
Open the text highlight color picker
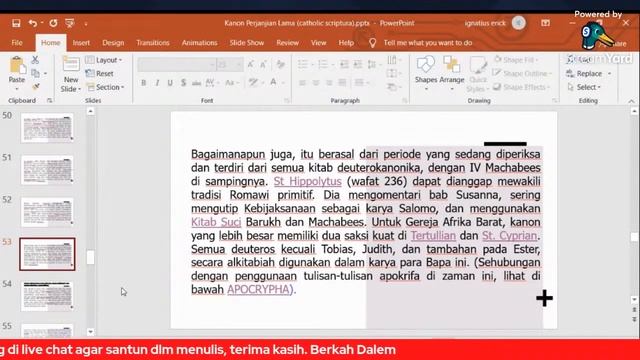255,83
